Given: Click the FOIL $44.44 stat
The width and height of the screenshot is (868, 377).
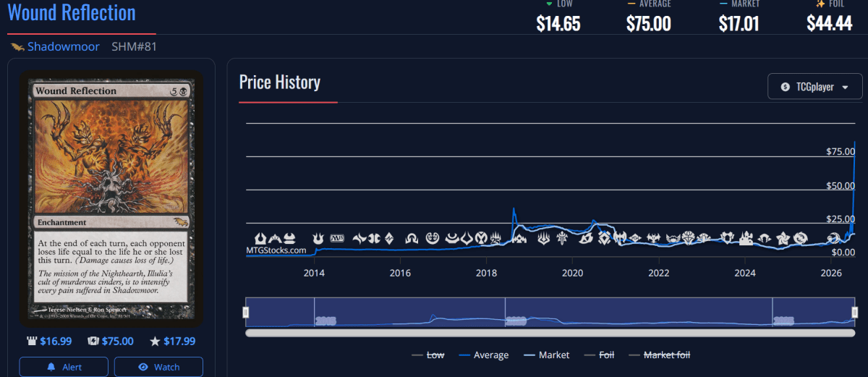Looking at the screenshot, I should tap(829, 17).
